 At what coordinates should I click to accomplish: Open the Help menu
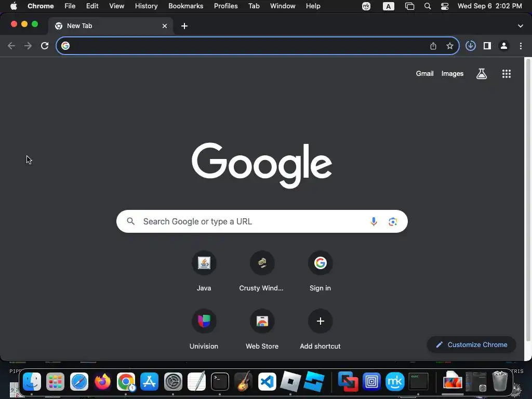(x=313, y=6)
